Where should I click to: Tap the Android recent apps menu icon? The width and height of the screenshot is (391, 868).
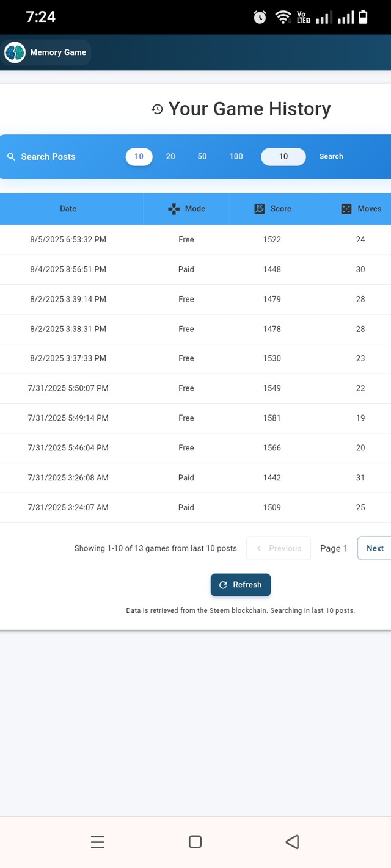[x=97, y=842]
